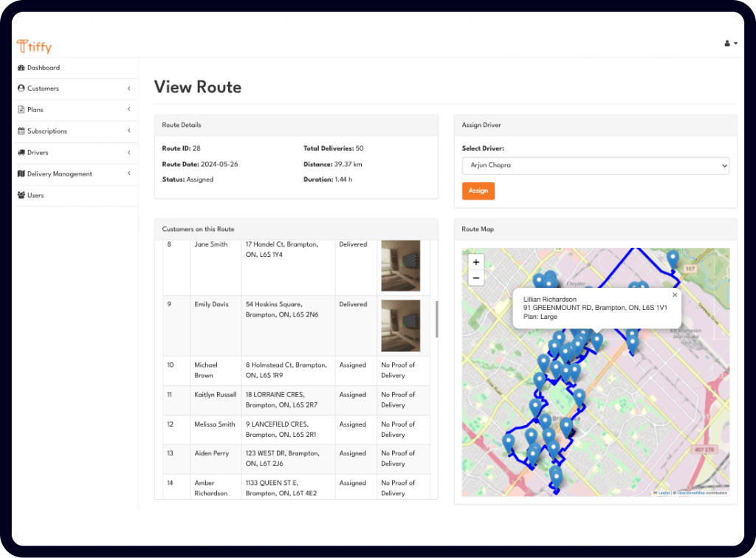
Task: Click the Users group icon
Action: coord(21,196)
